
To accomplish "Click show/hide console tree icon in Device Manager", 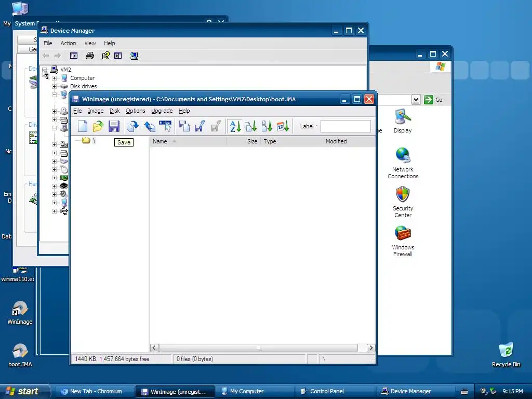I will click(x=74, y=56).
